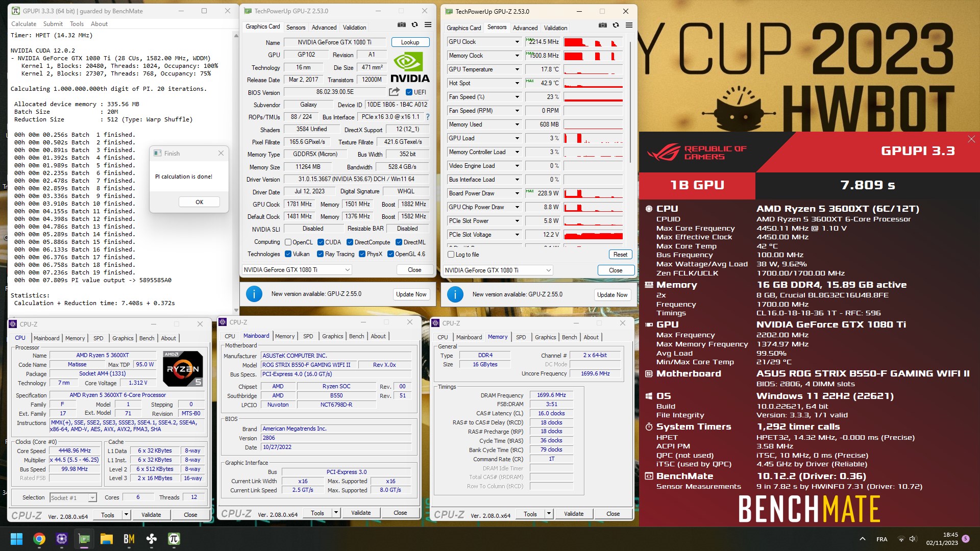Open the Windows Start menu
The width and height of the screenshot is (980, 551).
[x=16, y=539]
